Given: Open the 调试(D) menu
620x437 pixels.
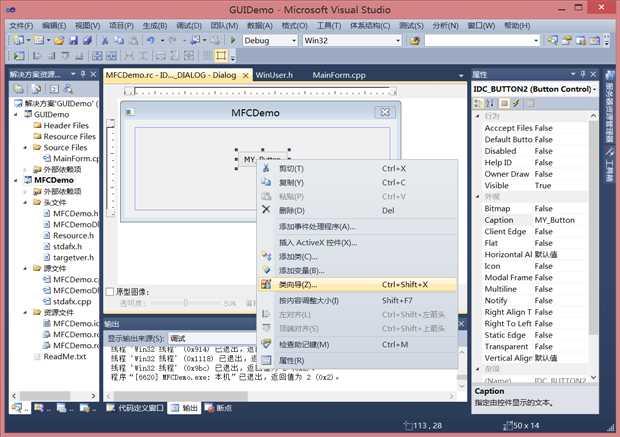Looking at the screenshot, I should tap(189, 26).
